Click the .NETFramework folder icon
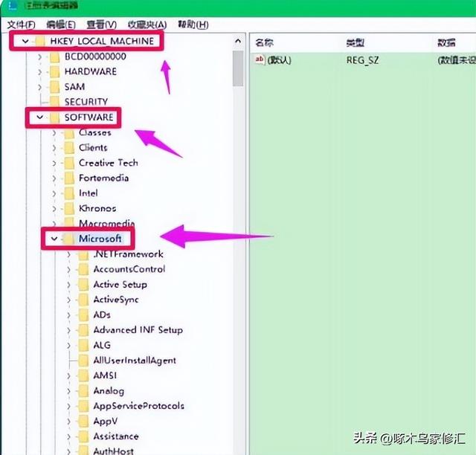The height and width of the screenshot is (455, 476). click(x=83, y=255)
